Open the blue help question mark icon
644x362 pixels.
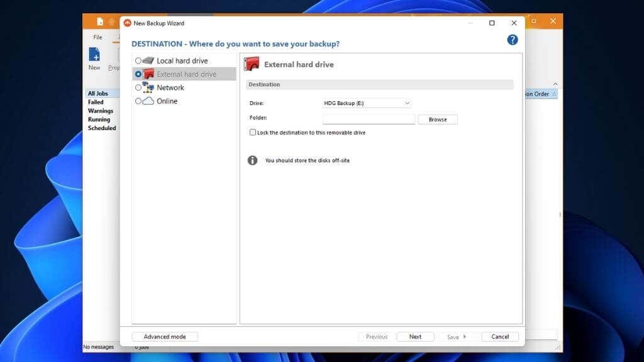[512, 40]
